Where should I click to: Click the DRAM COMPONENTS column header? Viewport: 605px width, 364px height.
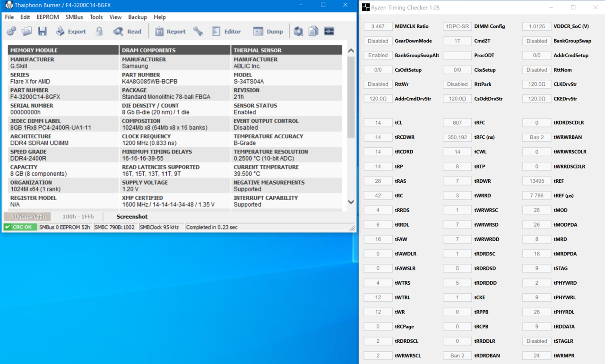175,50
